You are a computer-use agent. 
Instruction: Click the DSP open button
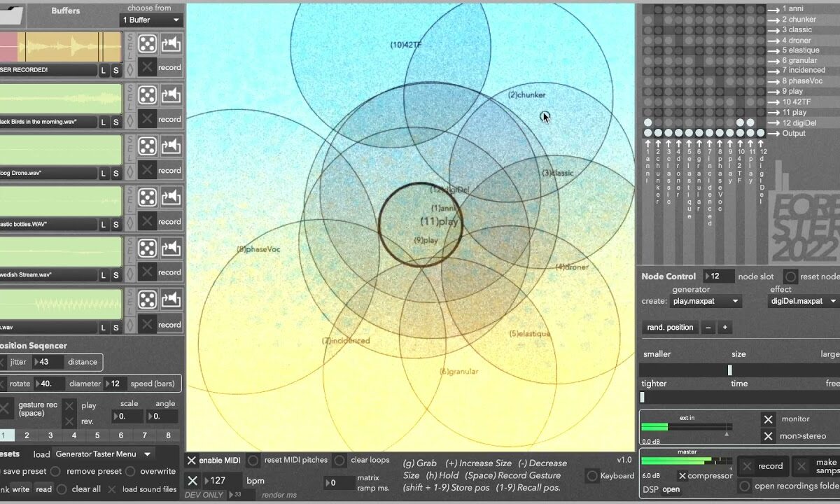click(671, 489)
